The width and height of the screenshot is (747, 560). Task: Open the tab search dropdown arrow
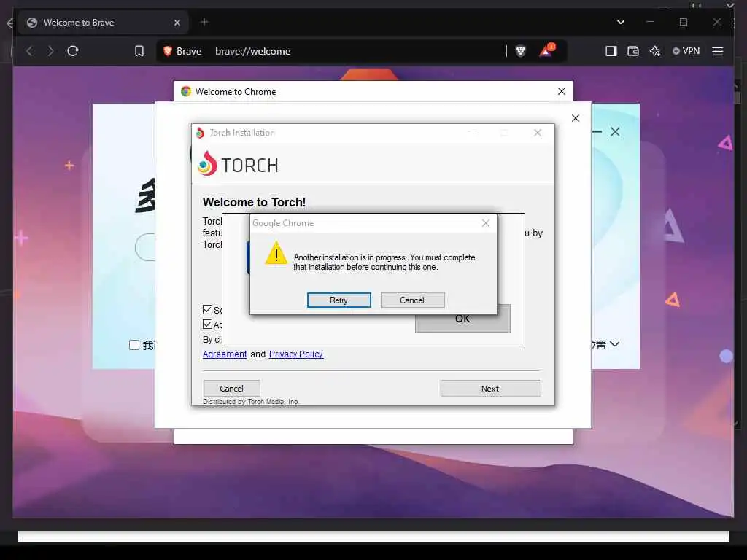tap(620, 22)
